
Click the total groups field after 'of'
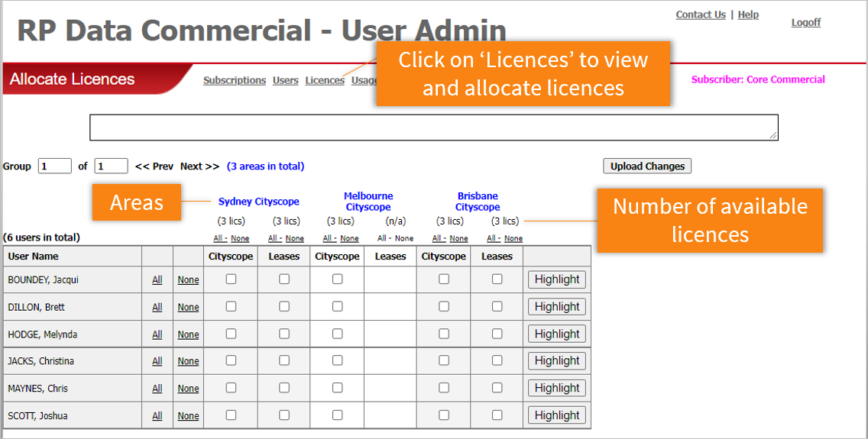(x=112, y=166)
